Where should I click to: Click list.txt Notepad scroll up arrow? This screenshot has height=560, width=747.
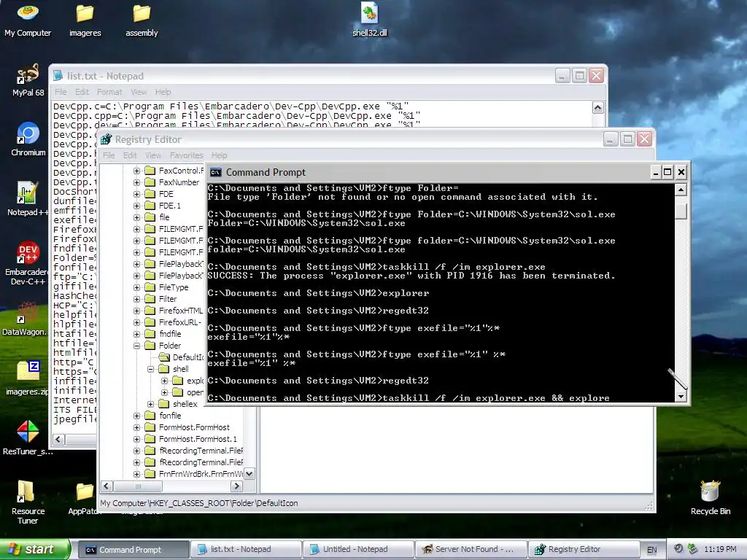(x=598, y=108)
